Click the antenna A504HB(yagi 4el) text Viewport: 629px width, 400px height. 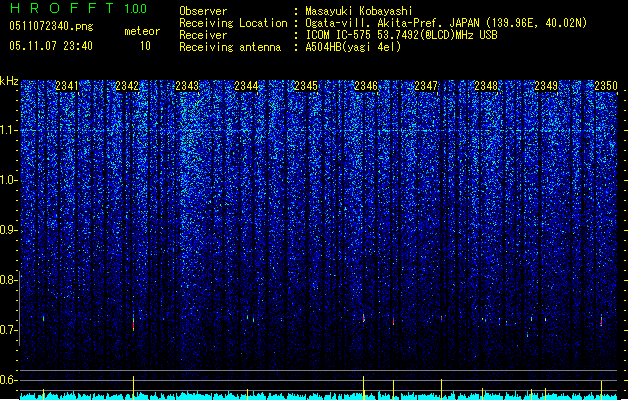(353, 47)
